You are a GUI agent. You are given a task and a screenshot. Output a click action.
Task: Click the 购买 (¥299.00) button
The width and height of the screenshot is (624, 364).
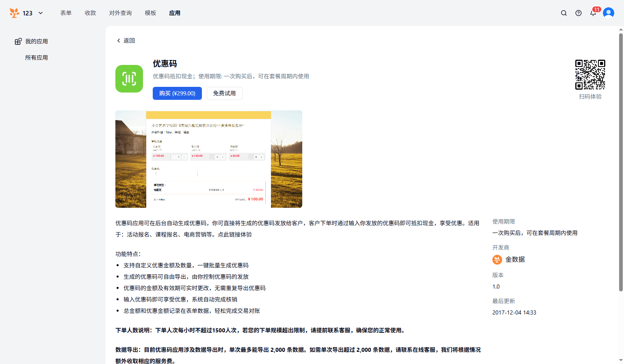pos(177,93)
